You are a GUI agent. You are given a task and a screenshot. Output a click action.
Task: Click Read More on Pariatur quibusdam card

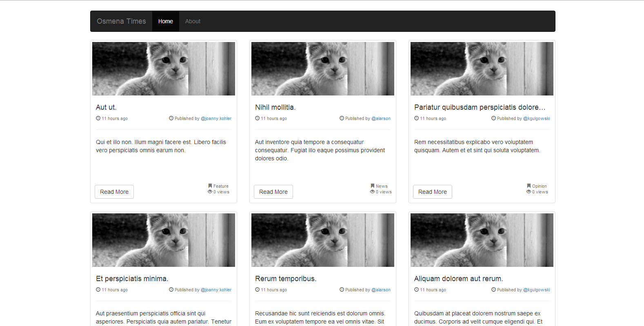(x=433, y=192)
